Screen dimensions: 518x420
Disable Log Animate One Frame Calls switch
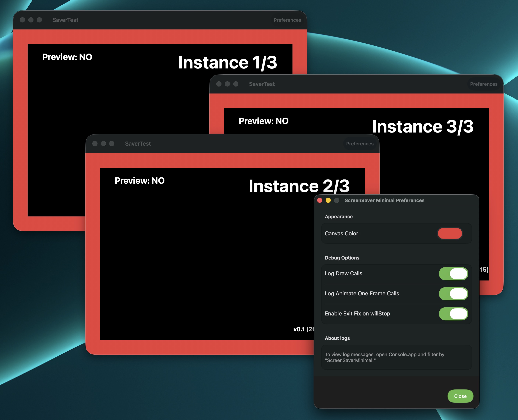pos(453,294)
